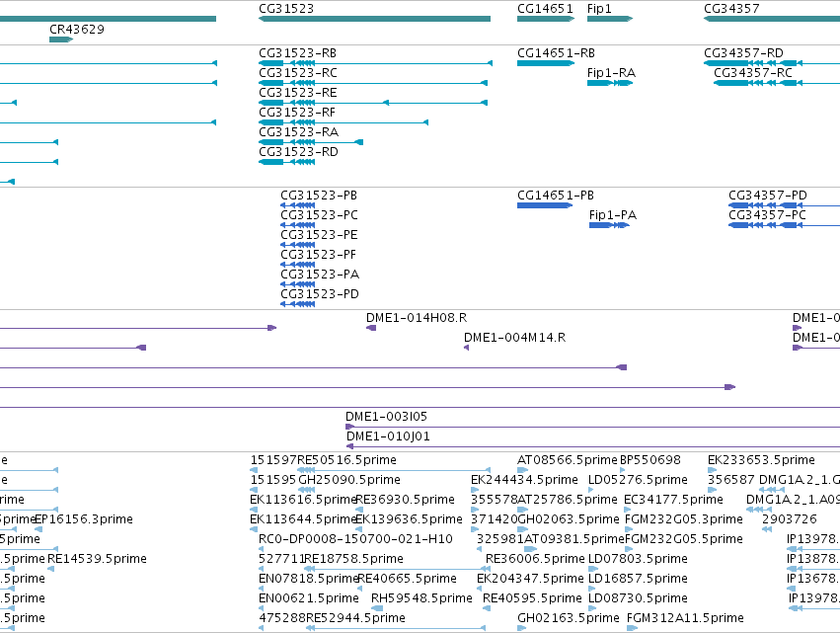Select EST FGM232G05.3prime
Screen dimensions: 840x633
pos(684,519)
